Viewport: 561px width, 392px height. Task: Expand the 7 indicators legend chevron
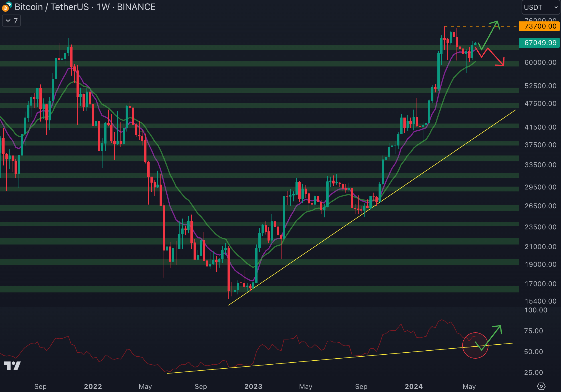(x=8, y=21)
